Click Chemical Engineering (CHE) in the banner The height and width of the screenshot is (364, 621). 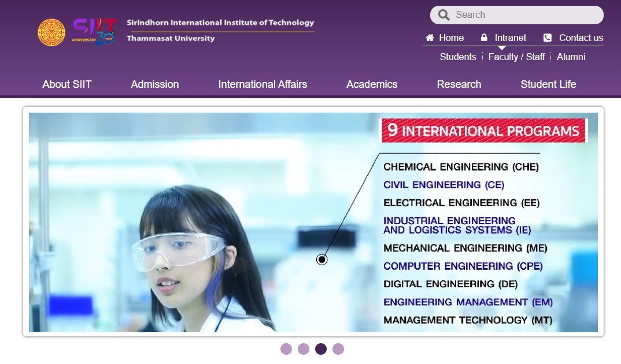point(461,167)
